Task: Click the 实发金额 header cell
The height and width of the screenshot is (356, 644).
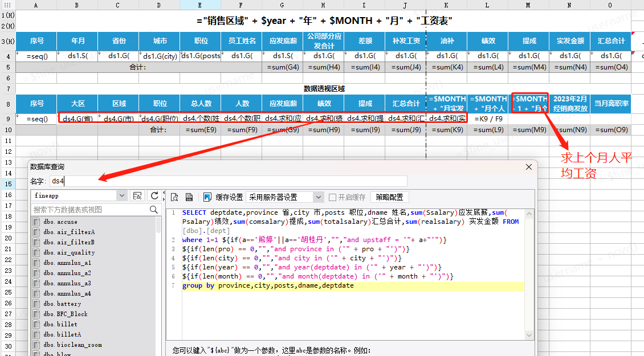Action: click(570, 41)
